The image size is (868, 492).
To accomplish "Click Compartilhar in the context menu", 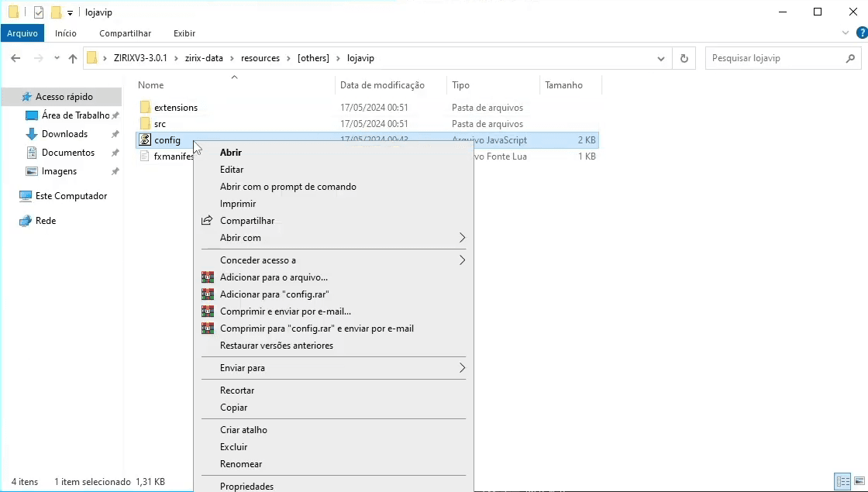I will (x=247, y=221).
